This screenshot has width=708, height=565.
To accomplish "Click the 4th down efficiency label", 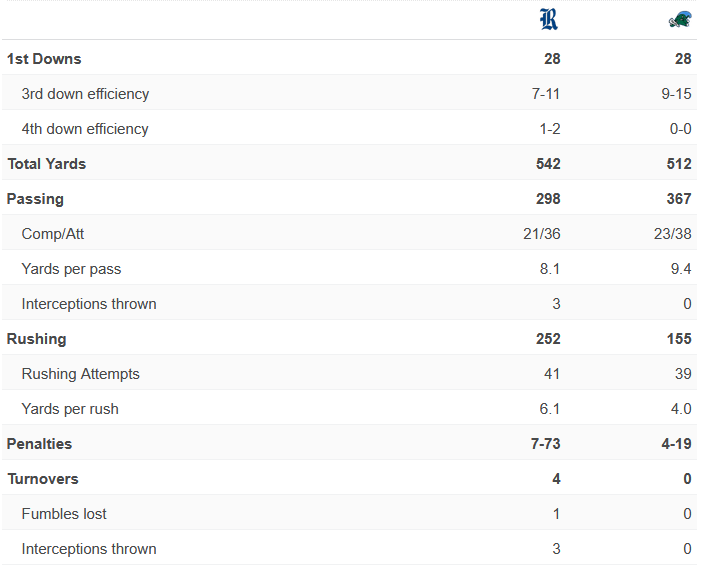I will coord(85,129).
